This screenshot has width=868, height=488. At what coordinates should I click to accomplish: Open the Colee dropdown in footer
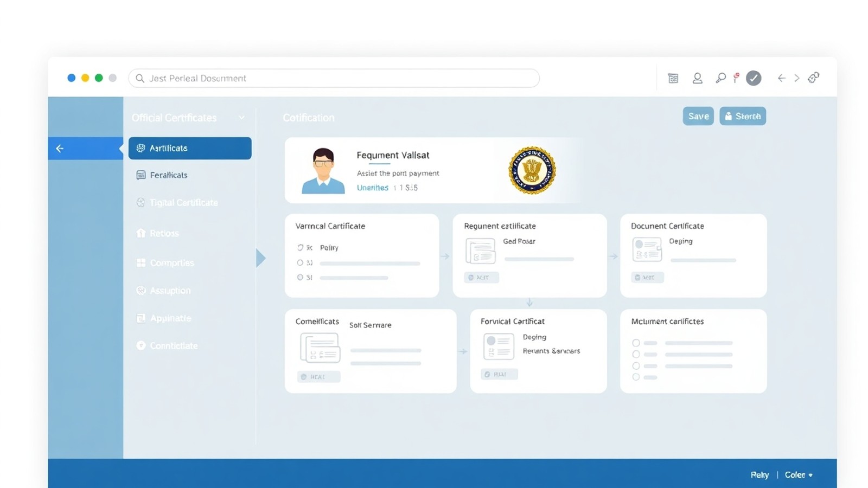799,475
